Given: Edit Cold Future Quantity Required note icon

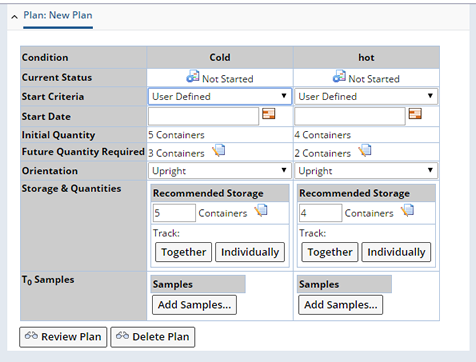Looking at the screenshot, I should (x=219, y=151).
